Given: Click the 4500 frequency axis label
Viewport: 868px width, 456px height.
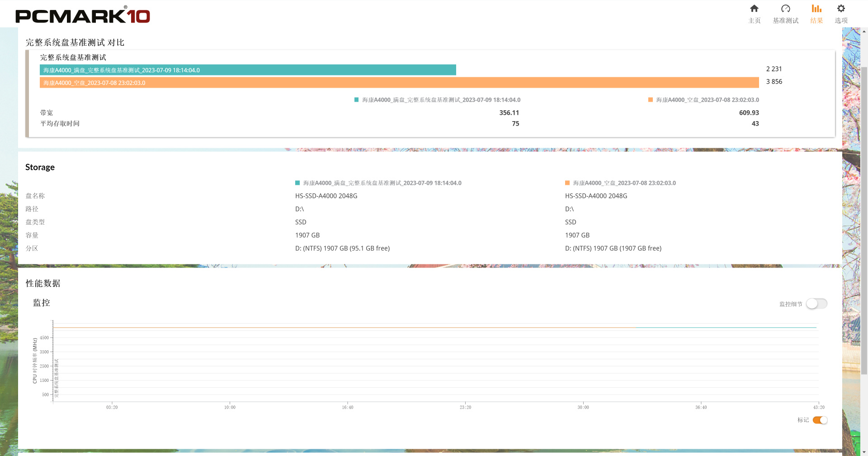Looking at the screenshot, I should 44,338.
